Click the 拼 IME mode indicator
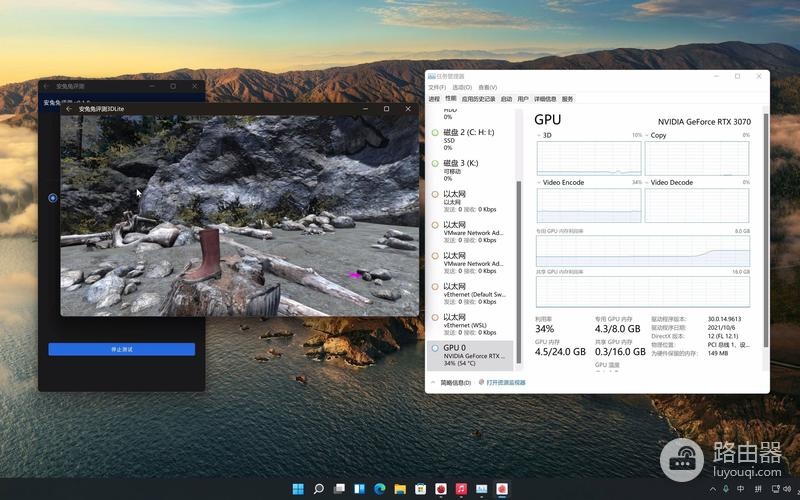This screenshot has width=800, height=500. [758, 489]
